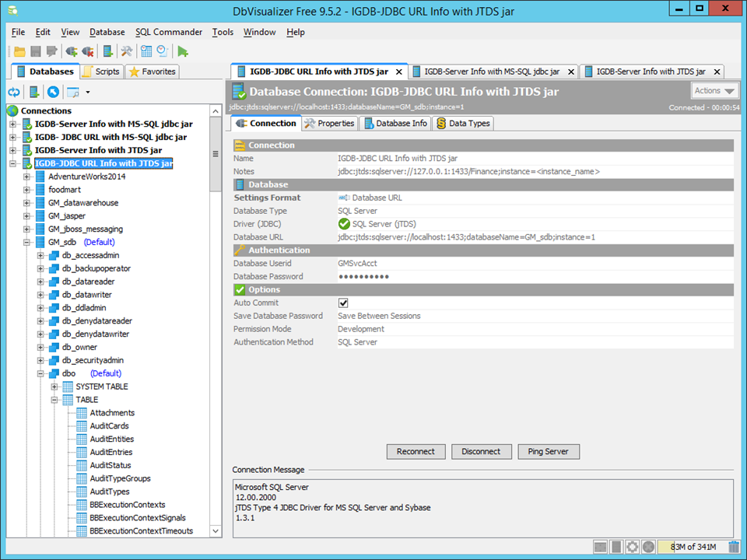Viewport: 747px width, 560px height.
Task: Click the reload tree refresh icon
Action: [14, 92]
